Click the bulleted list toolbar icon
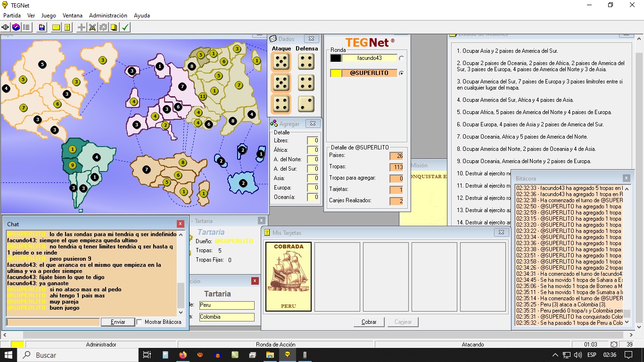 [x=27, y=27]
